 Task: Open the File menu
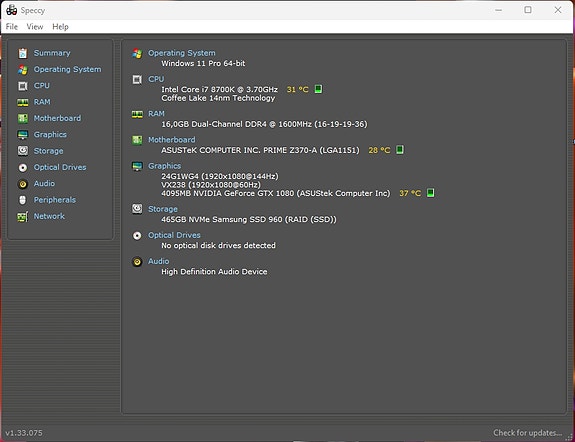(x=12, y=27)
